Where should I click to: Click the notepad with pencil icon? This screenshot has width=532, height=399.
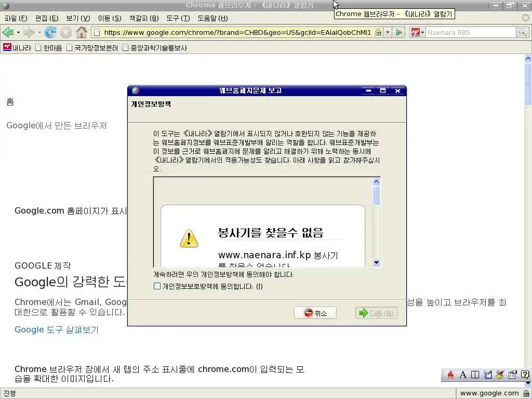(x=487, y=375)
